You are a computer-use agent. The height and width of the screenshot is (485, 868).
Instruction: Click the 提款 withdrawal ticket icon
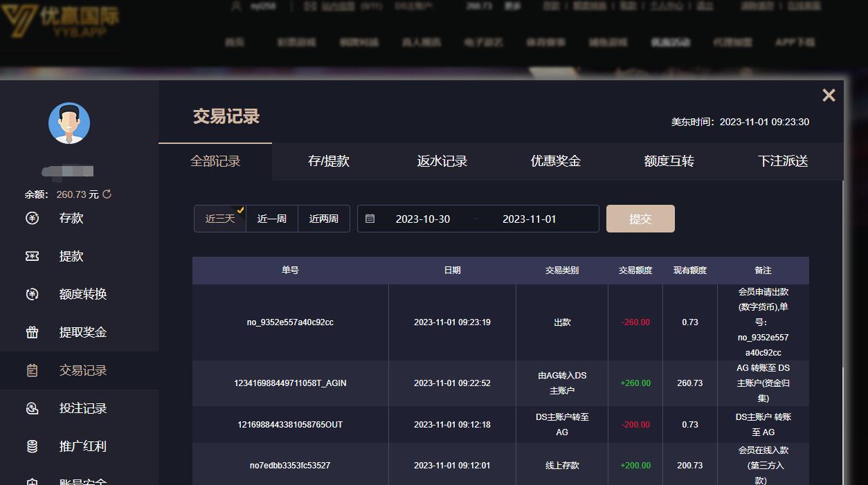(x=33, y=256)
